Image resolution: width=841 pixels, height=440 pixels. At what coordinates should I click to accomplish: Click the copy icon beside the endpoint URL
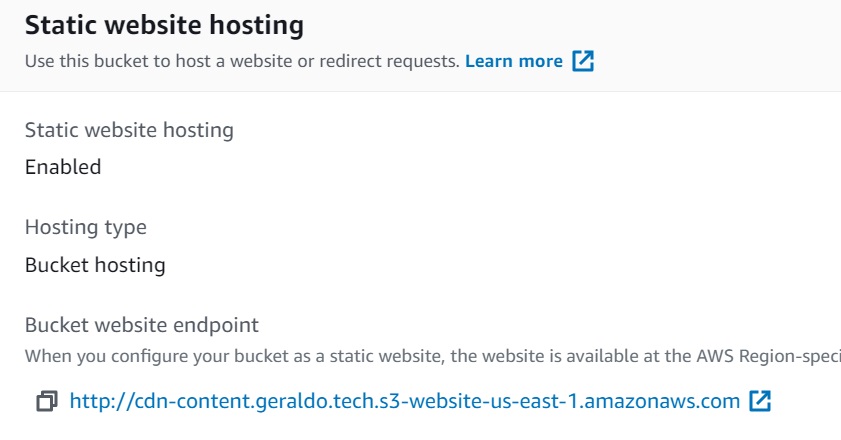coord(46,402)
